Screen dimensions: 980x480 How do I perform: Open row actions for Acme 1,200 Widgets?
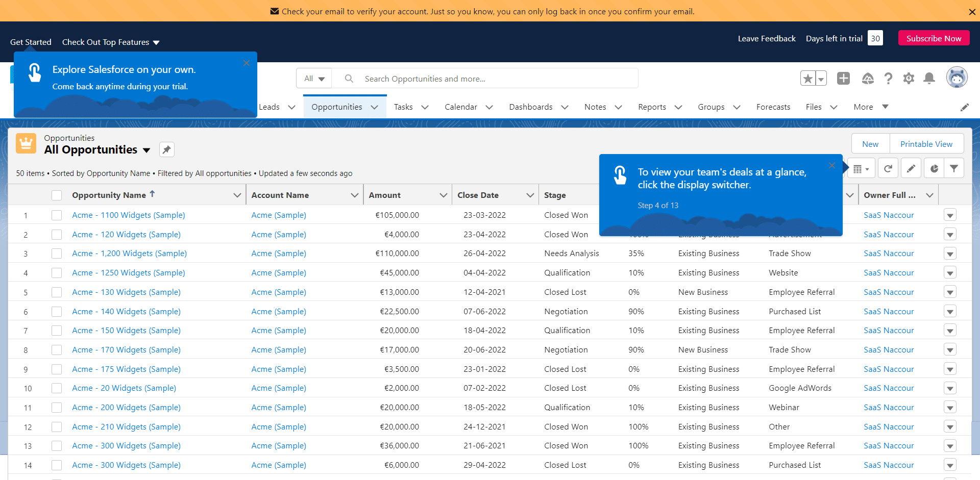tap(950, 254)
